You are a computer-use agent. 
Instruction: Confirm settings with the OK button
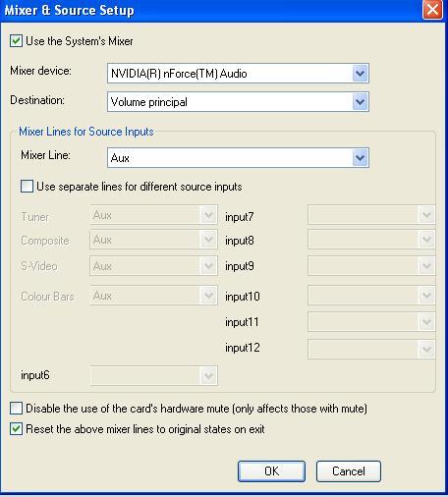(271, 471)
